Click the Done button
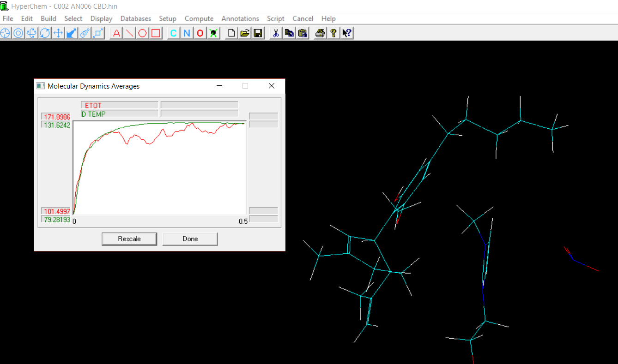This screenshot has height=364, width=618. (190, 239)
